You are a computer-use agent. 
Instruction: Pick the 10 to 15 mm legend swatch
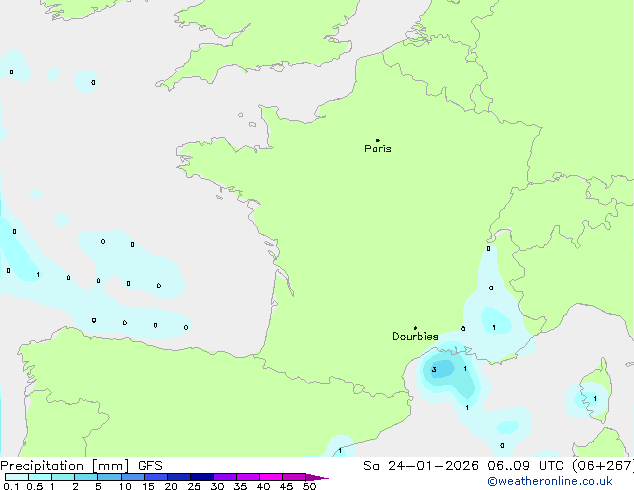click(132, 477)
